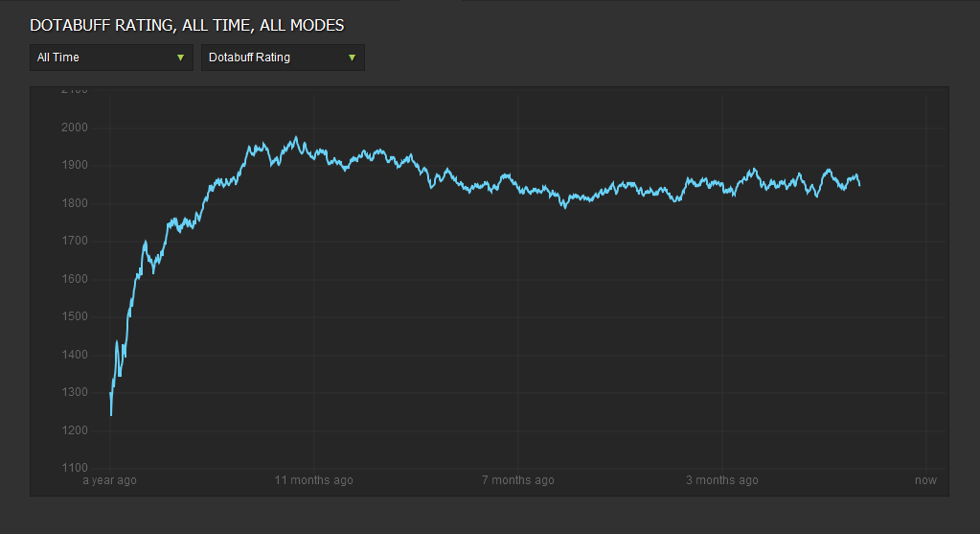This screenshot has height=534, width=980.
Task: Click the chart heading 'DOTABUFF RATING, ALL TIME, ALL MODES'
Action: tap(187, 25)
